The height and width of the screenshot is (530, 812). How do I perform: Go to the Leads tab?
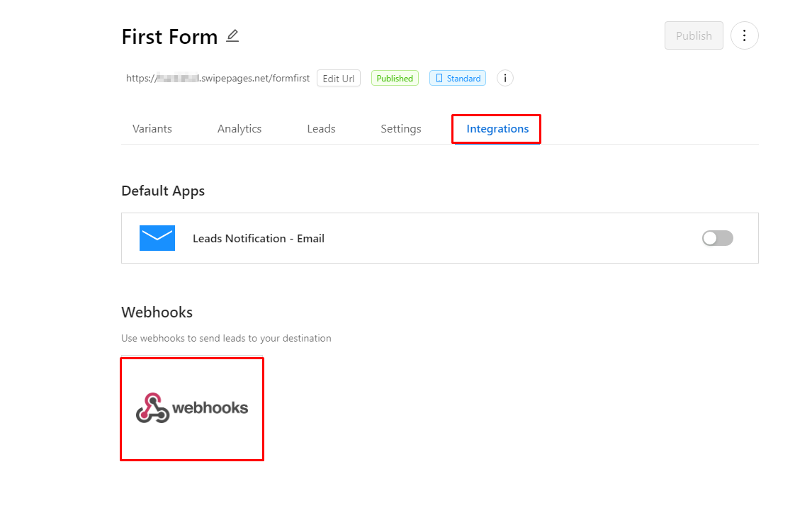[x=321, y=128]
